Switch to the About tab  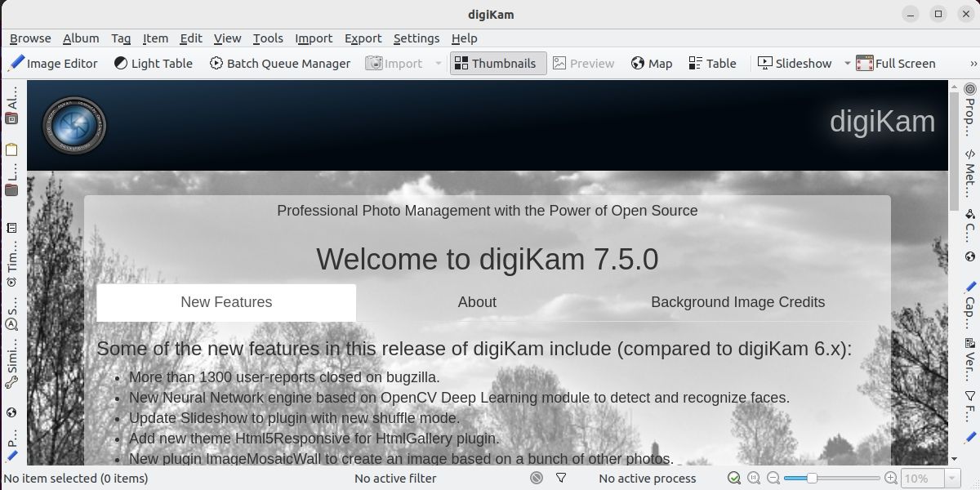(477, 302)
